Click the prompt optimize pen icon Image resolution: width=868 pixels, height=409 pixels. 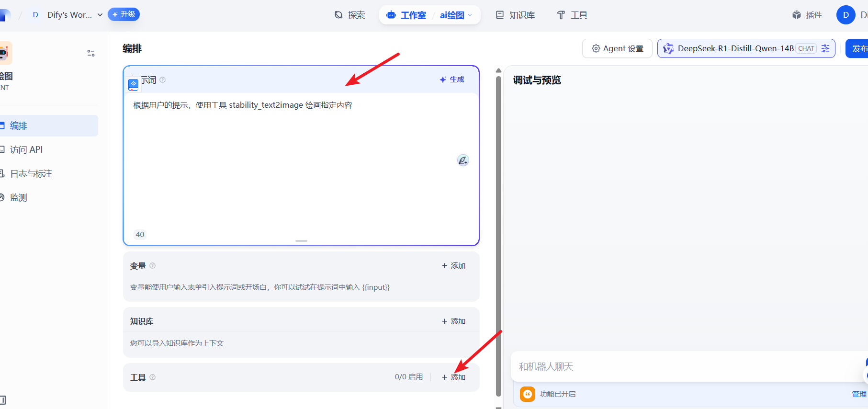tap(463, 160)
